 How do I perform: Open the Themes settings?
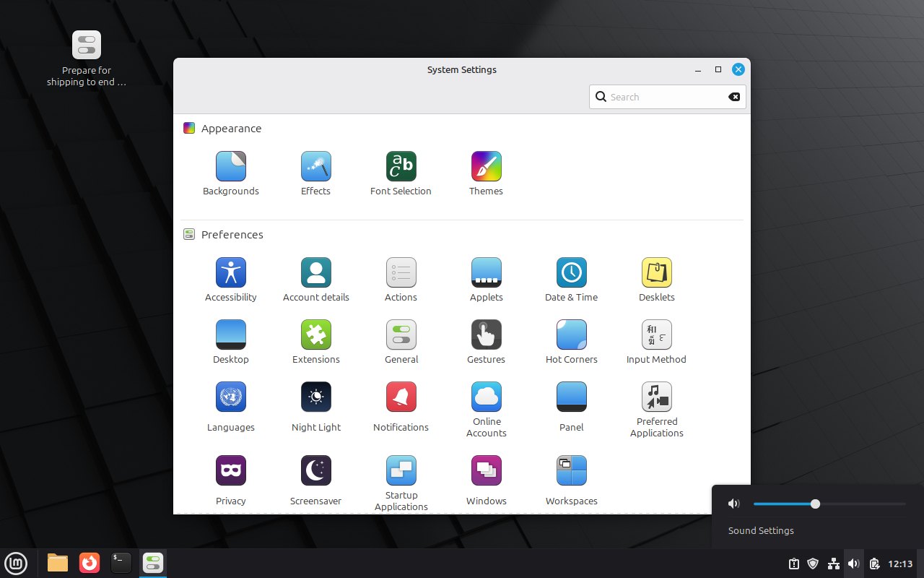click(487, 173)
